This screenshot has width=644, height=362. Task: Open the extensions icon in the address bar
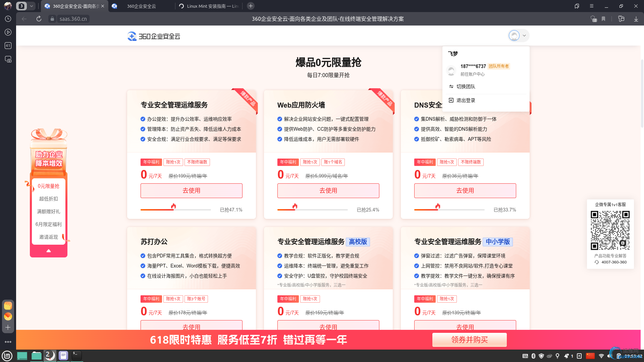pyautogui.click(x=621, y=19)
